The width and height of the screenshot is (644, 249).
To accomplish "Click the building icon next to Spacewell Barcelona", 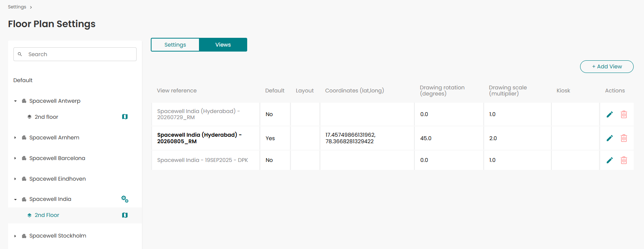I will (x=24, y=158).
